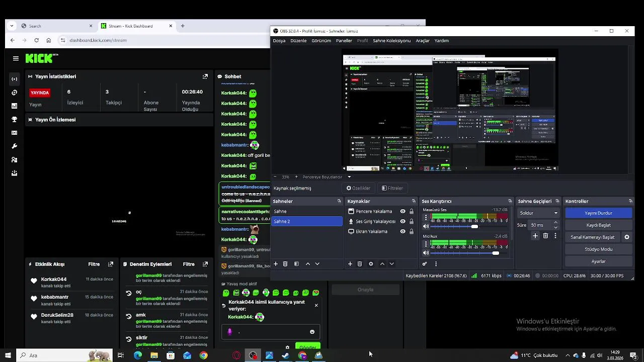Undock Sahneler panel via its dock icon
This screenshot has height=362, width=644.
tap(339, 201)
